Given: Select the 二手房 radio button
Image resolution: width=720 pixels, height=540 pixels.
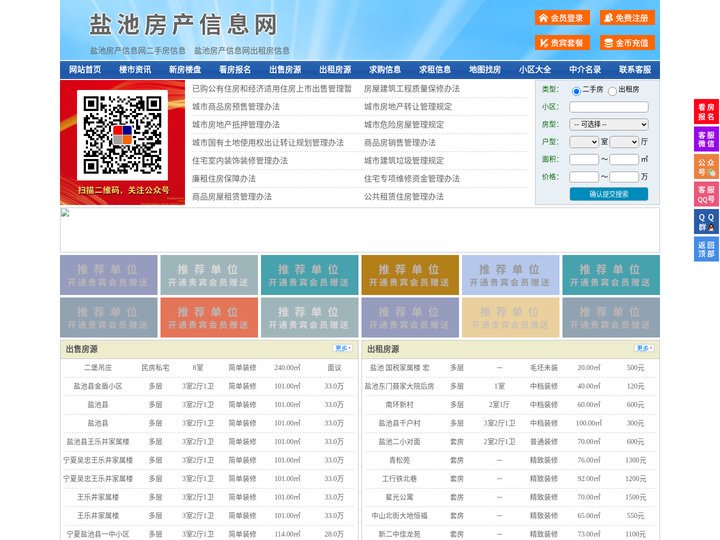Looking at the screenshot, I should pyautogui.click(x=576, y=91).
